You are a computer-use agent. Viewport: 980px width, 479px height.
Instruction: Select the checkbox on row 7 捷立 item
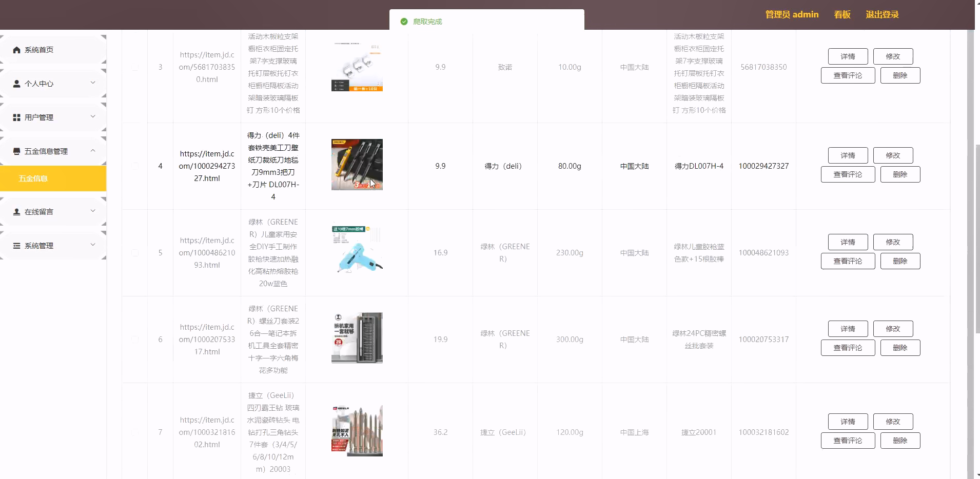135,432
